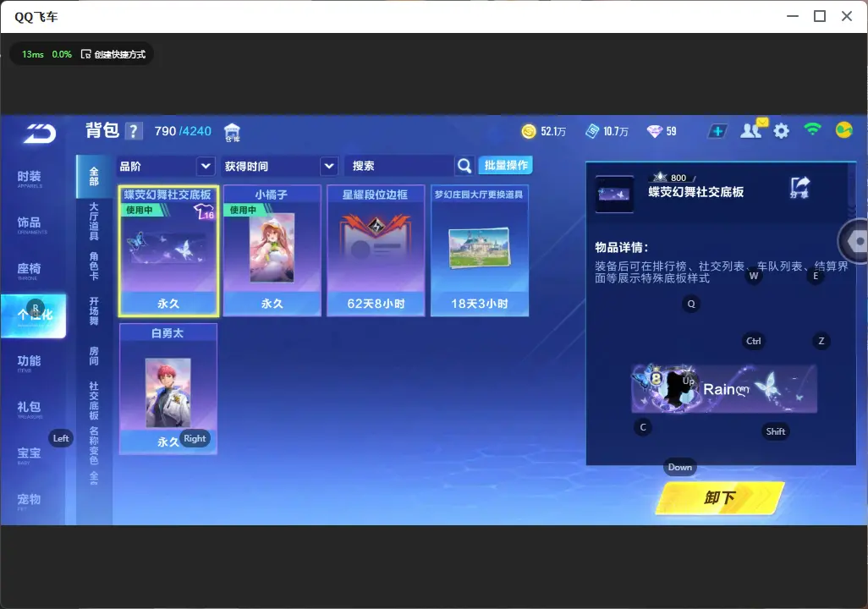The image size is (868, 609).
Task: Add currency with the plus icon
Action: coord(717,131)
